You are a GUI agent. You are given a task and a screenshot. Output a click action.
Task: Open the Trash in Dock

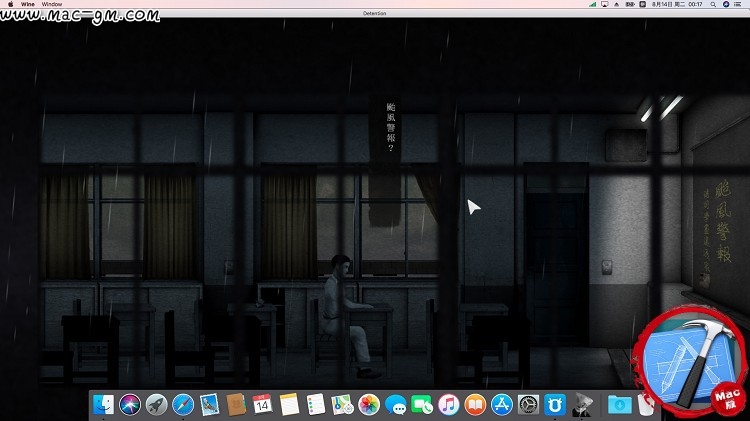point(646,405)
